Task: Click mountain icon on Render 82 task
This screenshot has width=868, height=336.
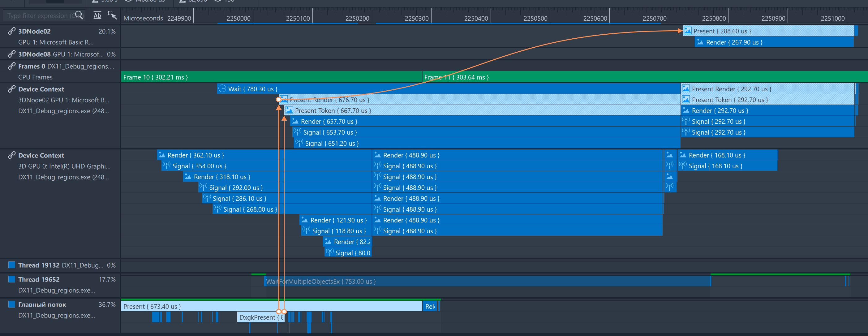Action: click(x=328, y=241)
